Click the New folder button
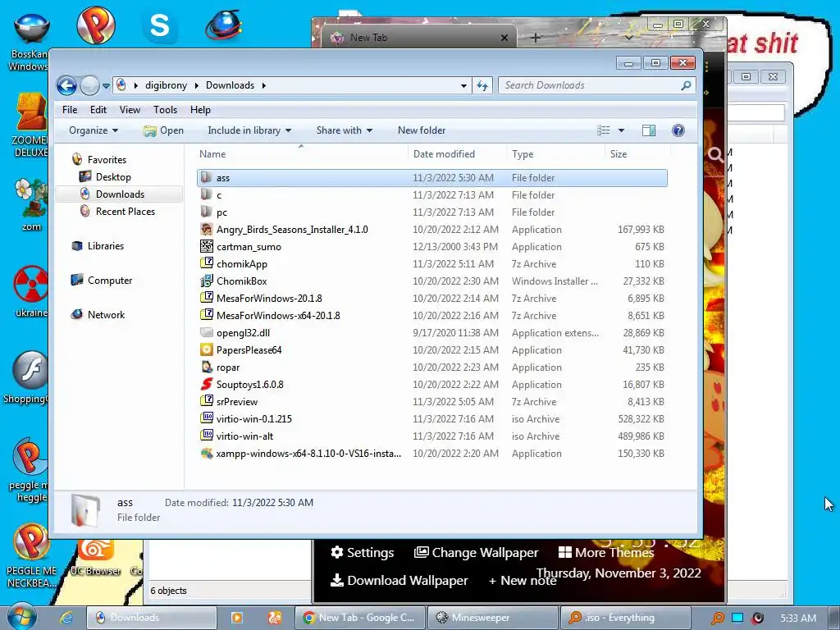Viewport: 840px width, 630px height. [422, 130]
